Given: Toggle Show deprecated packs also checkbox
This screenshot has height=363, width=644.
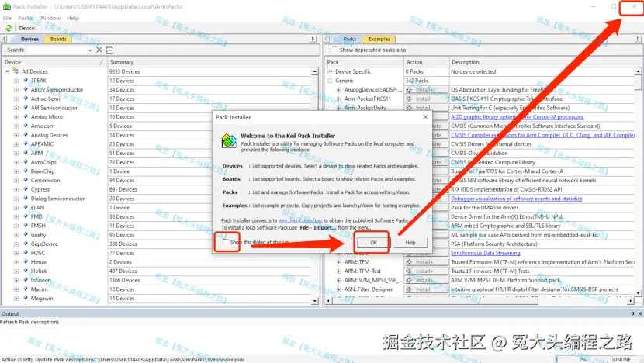Looking at the screenshot, I should (x=334, y=50).
